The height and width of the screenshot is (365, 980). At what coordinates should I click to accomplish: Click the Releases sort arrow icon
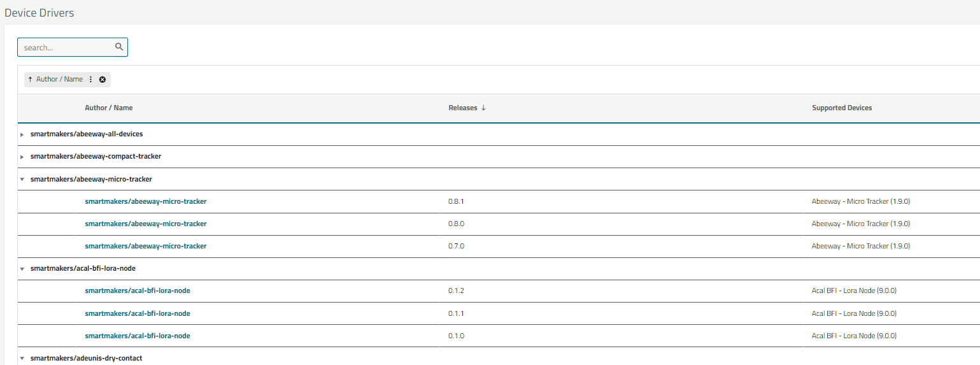coord(483,108)
